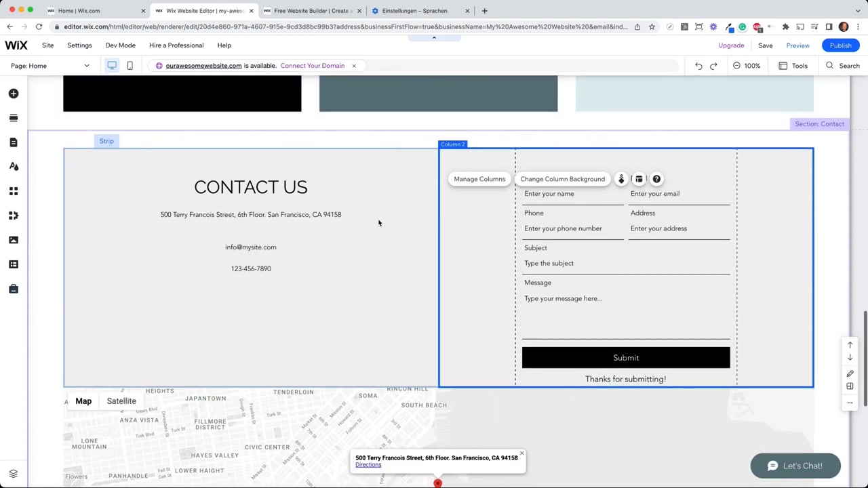Screen dimensions: 868x488
Task: Open the Settings menu
Action: [x=79, y=45]
